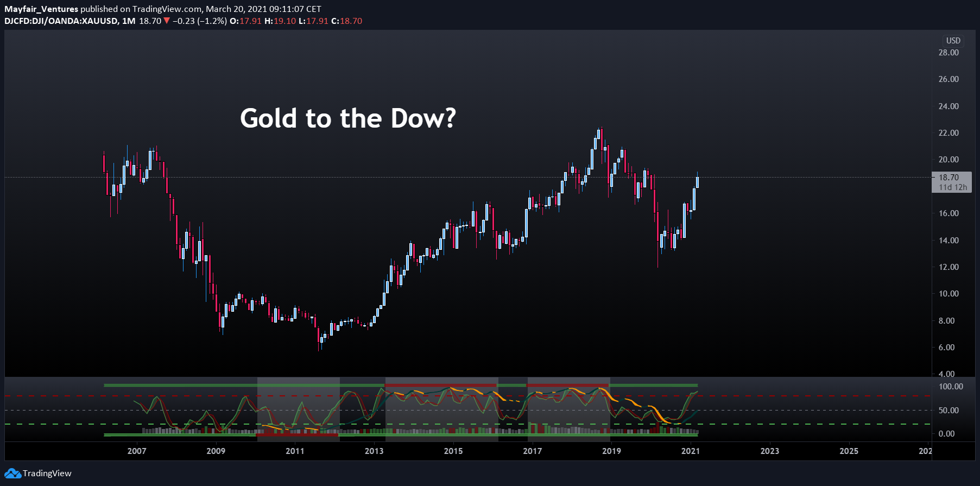This screenshot has height=486, width=980.
Task: Click the 10.00 price axis label
Action: [949, 294]
